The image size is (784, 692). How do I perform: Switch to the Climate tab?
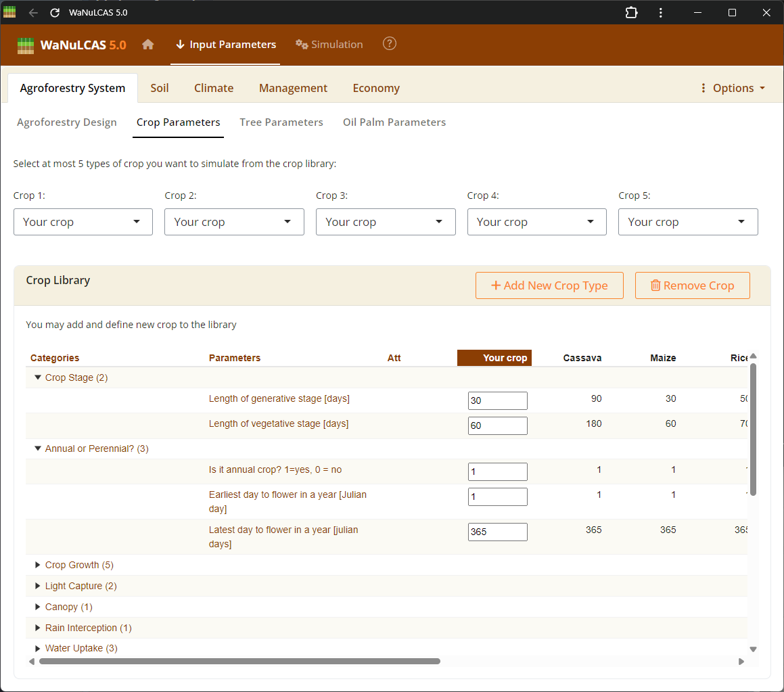tap(214, 88)
